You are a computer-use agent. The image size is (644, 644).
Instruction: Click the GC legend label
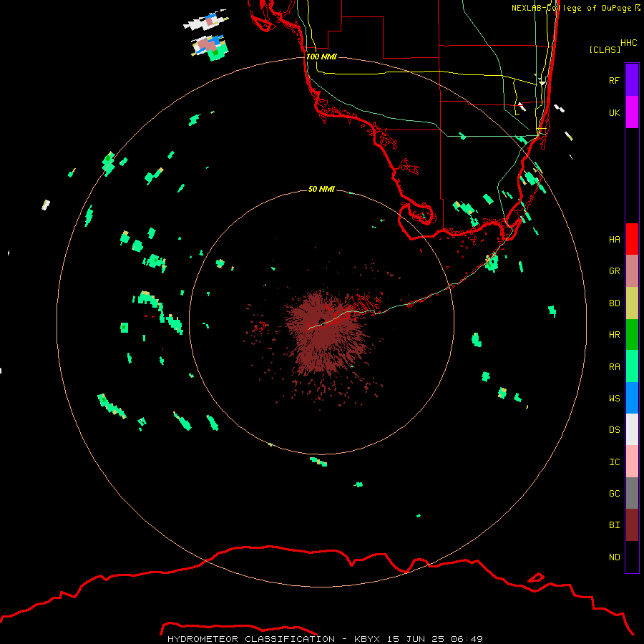614,494
